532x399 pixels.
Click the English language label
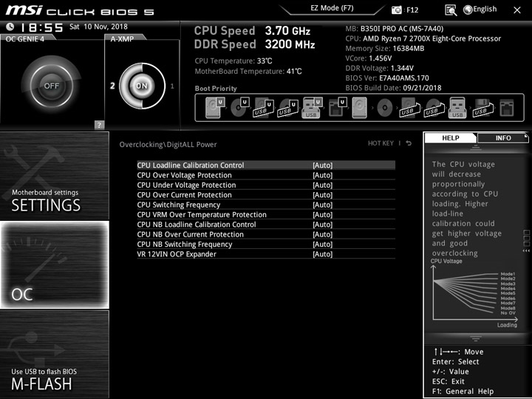[x=485, y=9]
